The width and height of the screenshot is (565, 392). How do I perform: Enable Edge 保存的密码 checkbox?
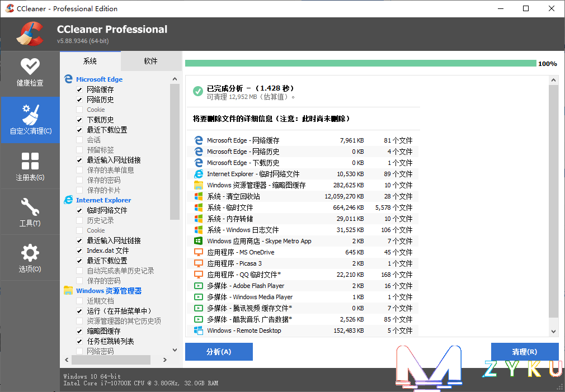coord(79,180)
